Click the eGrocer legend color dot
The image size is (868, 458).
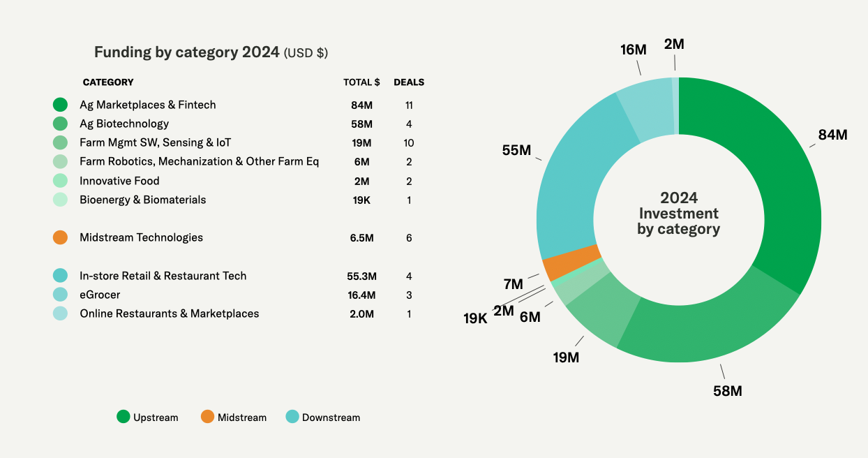61,295
